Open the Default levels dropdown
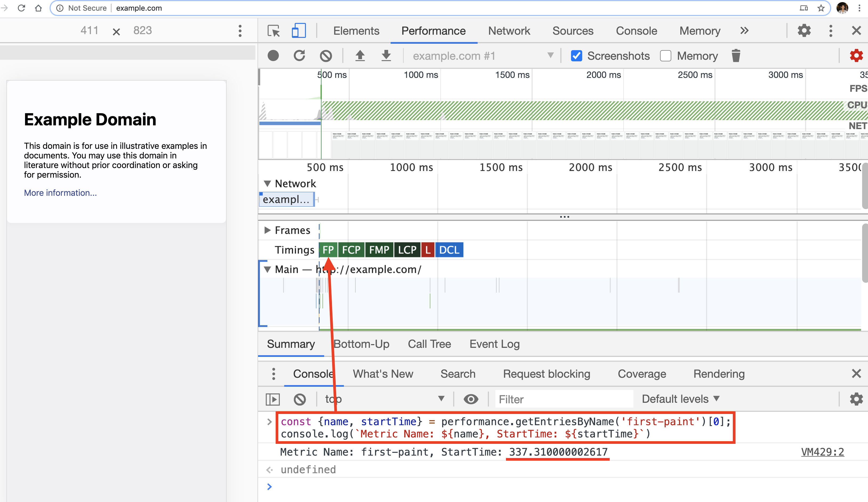Viewport: 868px width, 502px height. 680,399
